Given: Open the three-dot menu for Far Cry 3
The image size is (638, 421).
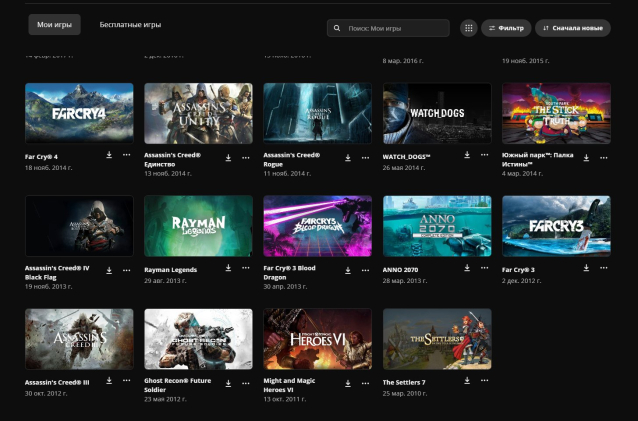Looking at the screenshot, I should click(x=604, y=268).
